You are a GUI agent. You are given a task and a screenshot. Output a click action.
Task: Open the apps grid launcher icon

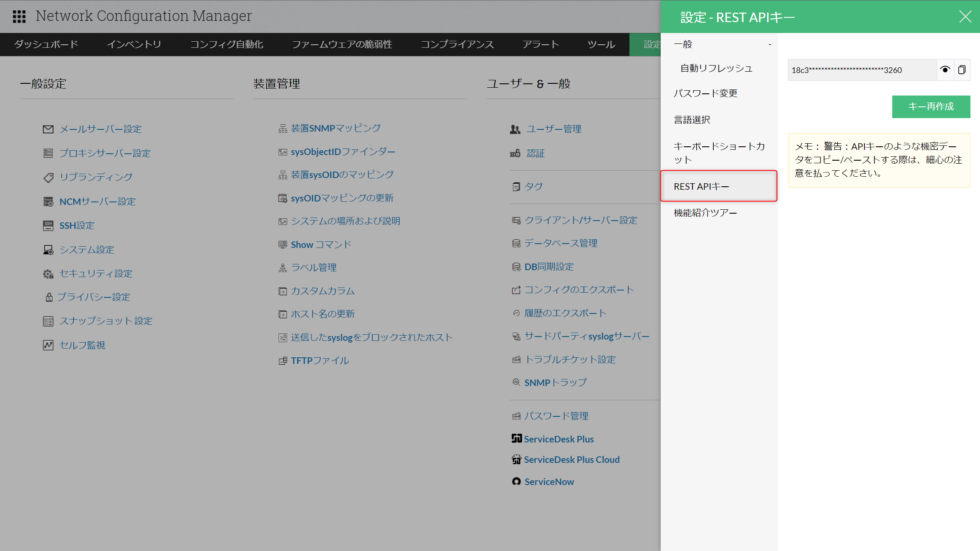pyautogui.click(x=19, y=16)
